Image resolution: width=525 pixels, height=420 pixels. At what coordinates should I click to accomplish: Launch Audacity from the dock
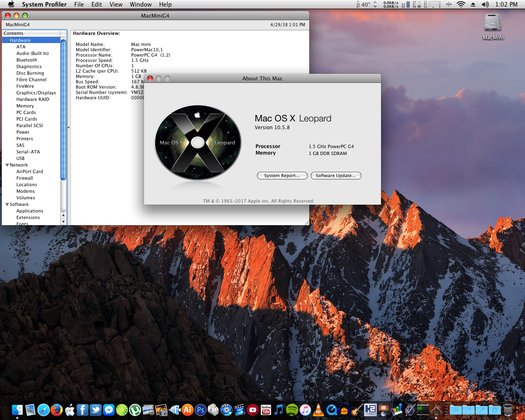click(345, 410)
